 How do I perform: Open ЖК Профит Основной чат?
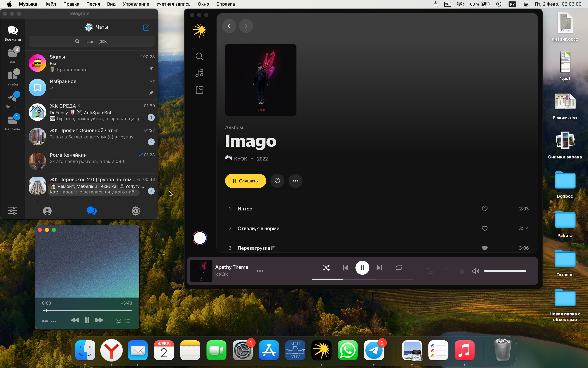[x=92, y=136]
